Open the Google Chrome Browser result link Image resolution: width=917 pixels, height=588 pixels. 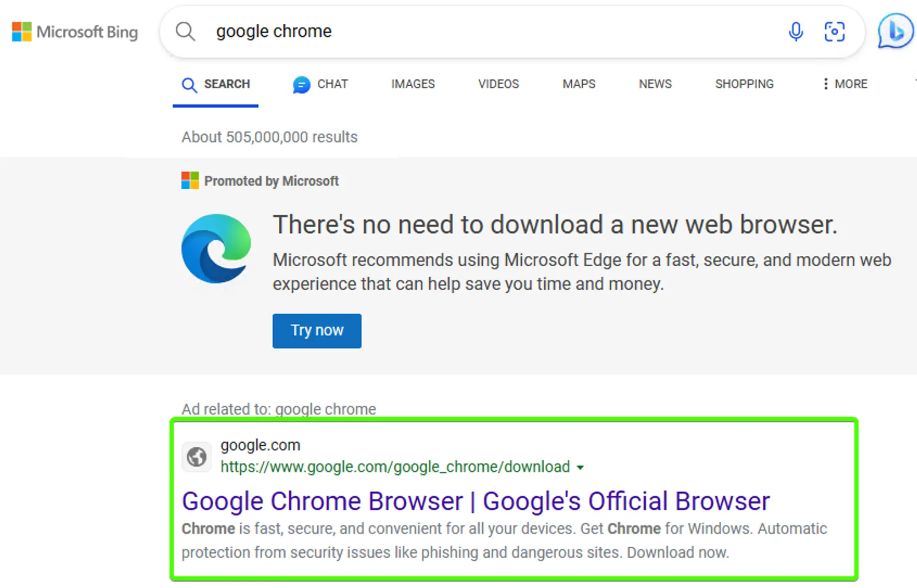pyautogui.click(x=475, y=500)
